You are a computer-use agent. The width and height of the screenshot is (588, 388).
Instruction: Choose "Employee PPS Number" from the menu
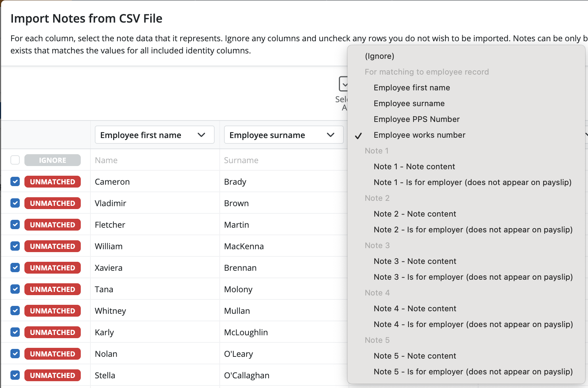(416, 119)
